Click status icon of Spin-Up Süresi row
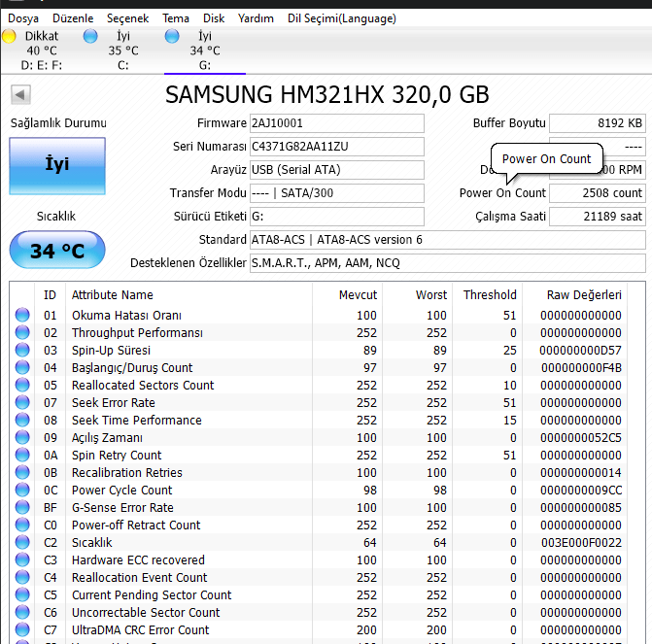Screen dimensions: 652x644 tap(22, 350)
